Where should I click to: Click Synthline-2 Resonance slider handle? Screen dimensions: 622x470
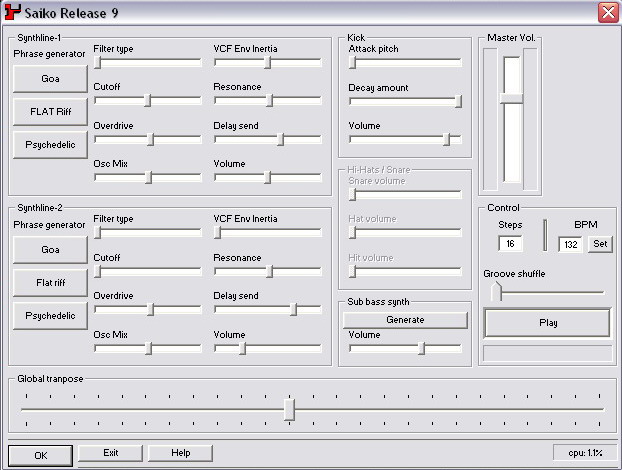coord(269,271)
